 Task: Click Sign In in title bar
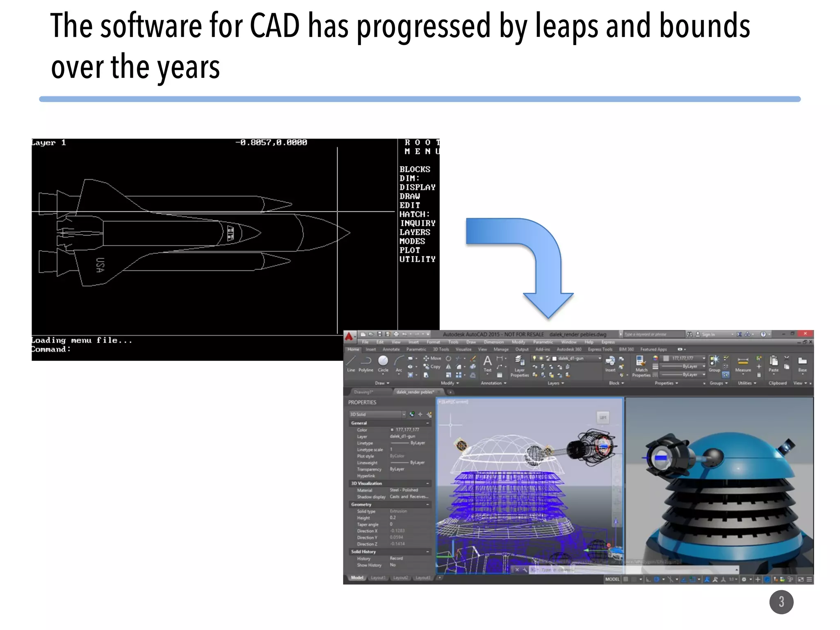click(x=708, y=334)
